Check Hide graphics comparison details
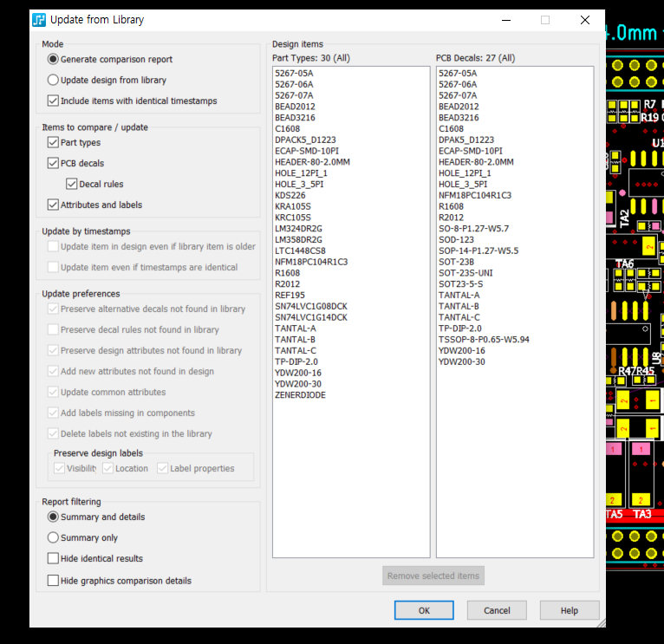The height and width of the screenshot is (644, 664). [x=54, y=581]
